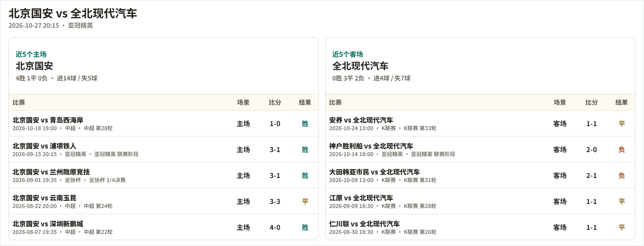Click the 近5个主场 label
This screenshot has width=644, height=246.
coord(31,54)
